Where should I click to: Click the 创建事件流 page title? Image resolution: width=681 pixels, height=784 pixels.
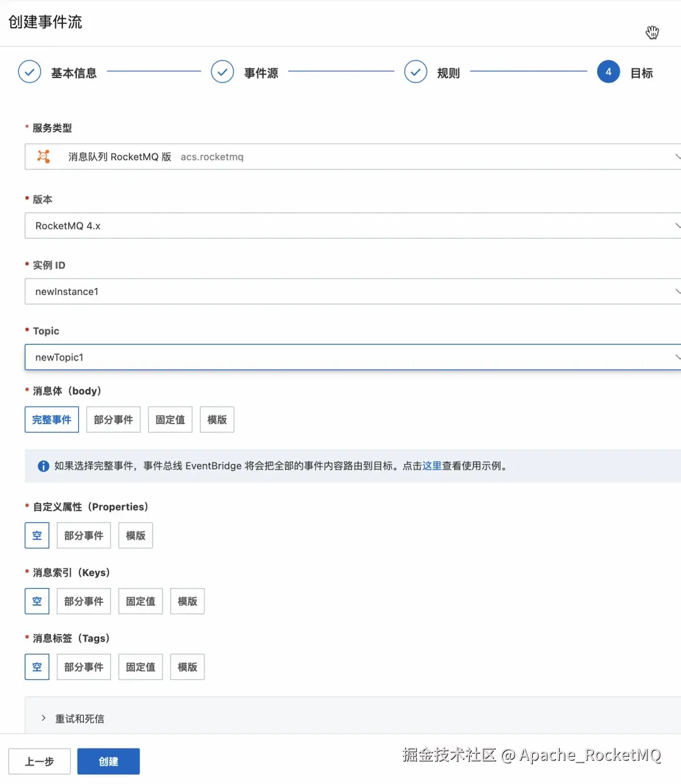tap(45, 22)
